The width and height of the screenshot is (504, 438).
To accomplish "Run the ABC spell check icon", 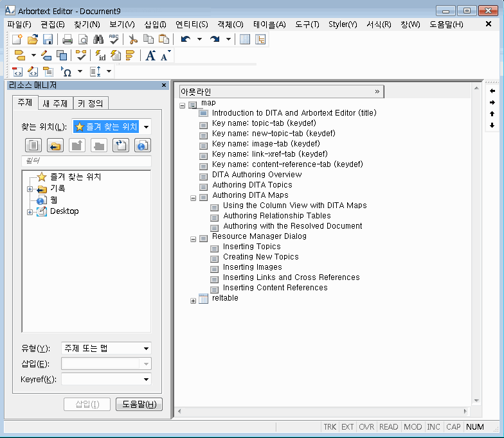I will pos(114,39).
